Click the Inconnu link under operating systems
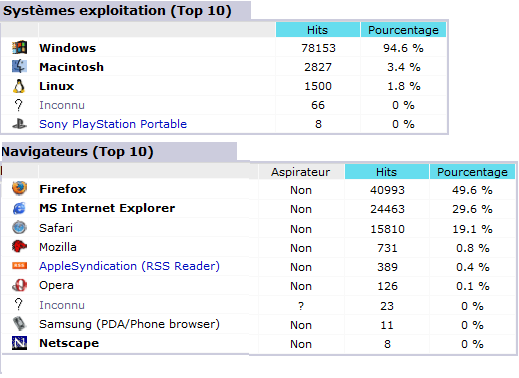 click(x=62, y=105)
